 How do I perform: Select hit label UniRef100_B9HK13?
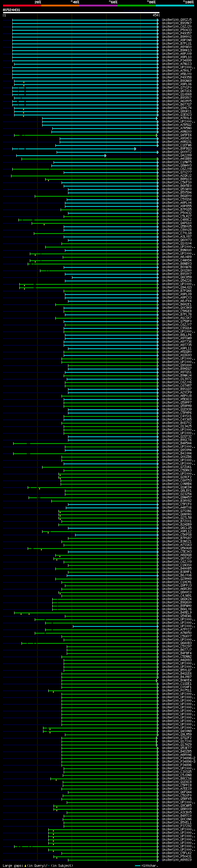tap(176, 50)
